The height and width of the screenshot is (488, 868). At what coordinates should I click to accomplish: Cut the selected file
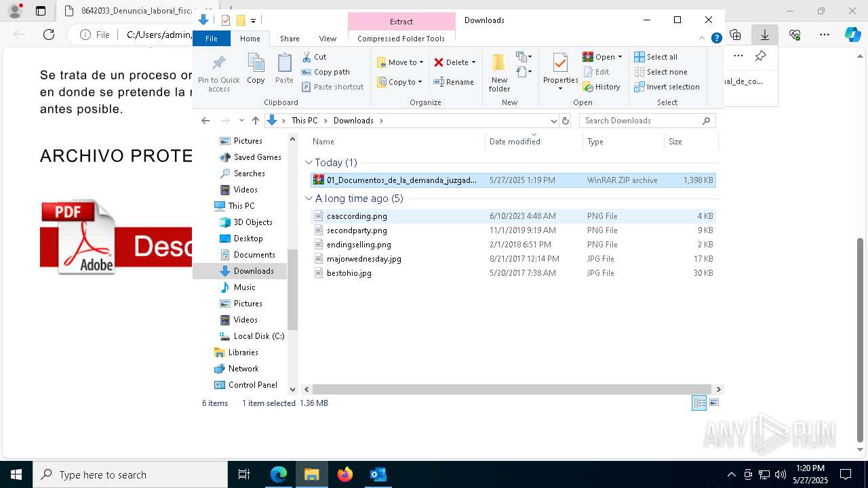point(314,57)
